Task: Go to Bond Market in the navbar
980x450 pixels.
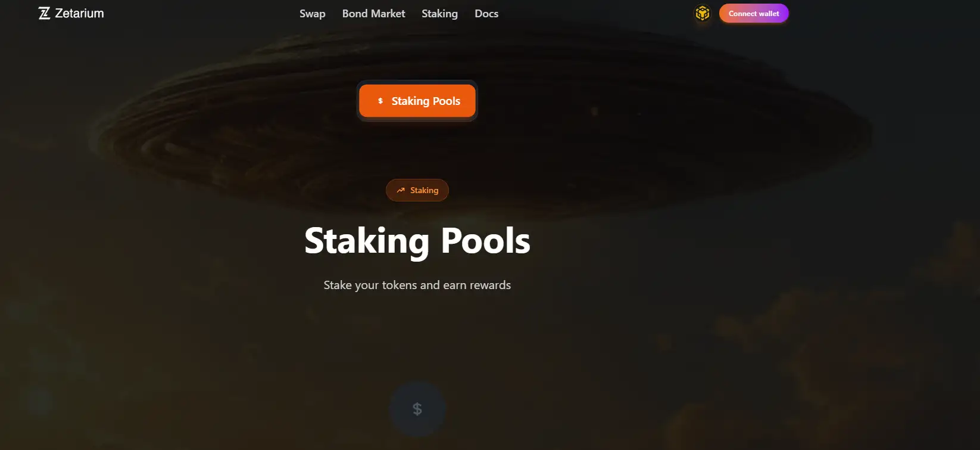Action: coord(373,13)
